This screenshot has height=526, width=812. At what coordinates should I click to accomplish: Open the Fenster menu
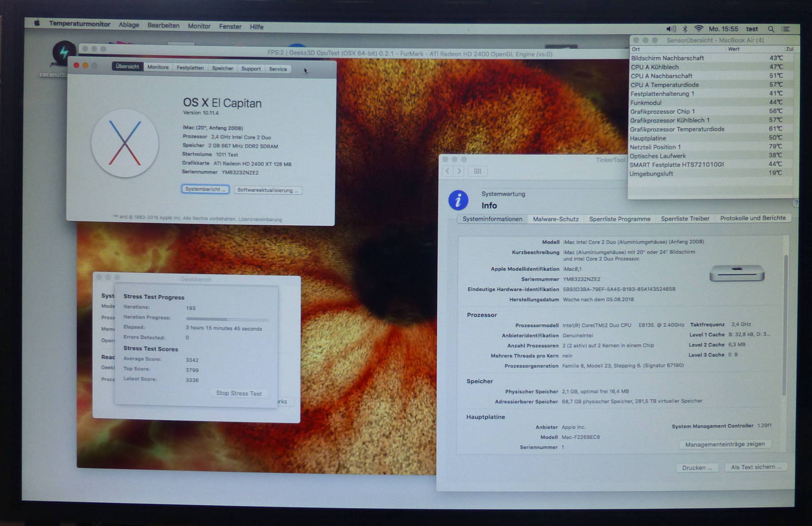pyautogui.click(x=230, y=26)
